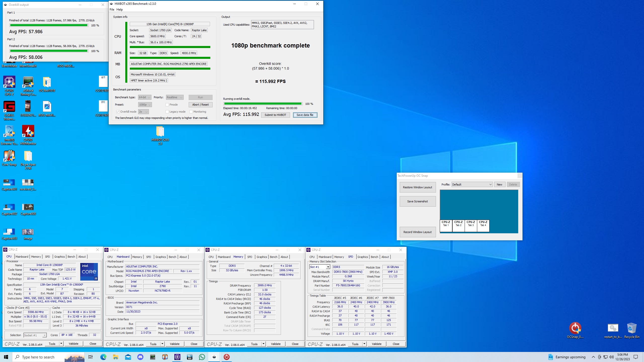Click Save Screenshot in OC Snap
This screenshot has height=362, width=644.
tap(418, 201)
